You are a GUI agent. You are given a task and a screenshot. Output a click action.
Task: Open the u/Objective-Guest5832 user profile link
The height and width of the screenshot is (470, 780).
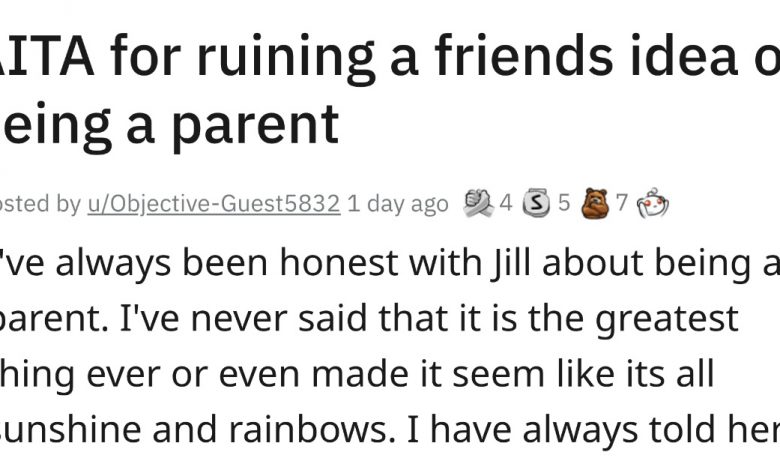(x=214, y=204)
